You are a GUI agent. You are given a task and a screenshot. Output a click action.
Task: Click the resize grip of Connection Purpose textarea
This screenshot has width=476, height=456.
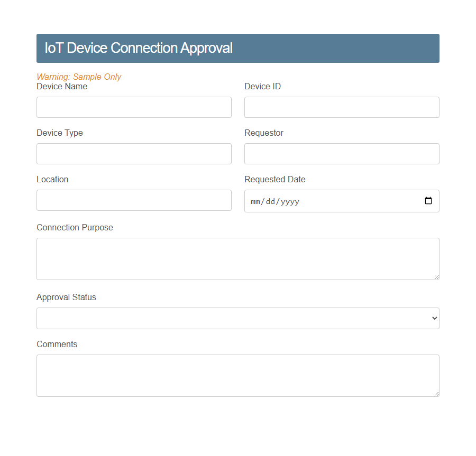click(x=436, y=277)
